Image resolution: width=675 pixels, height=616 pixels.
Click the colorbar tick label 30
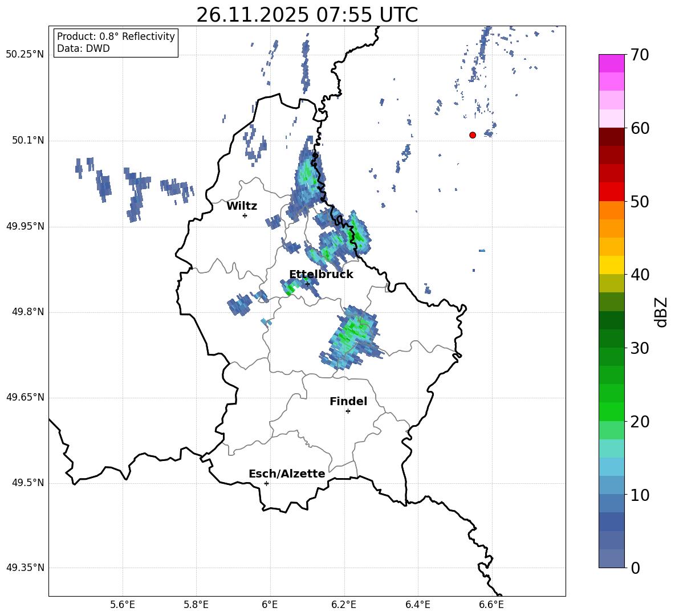point(640,348)
